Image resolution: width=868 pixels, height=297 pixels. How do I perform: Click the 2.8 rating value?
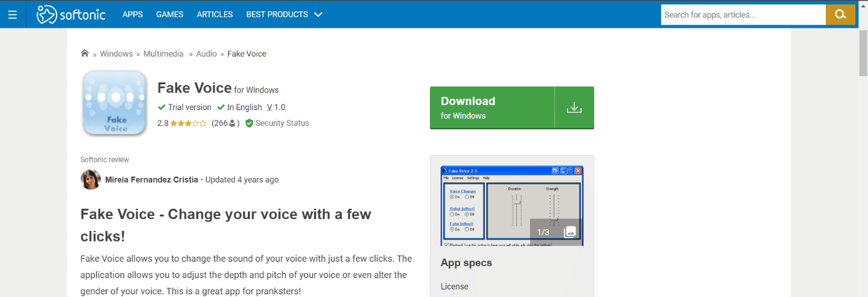[x=163, y=123]
